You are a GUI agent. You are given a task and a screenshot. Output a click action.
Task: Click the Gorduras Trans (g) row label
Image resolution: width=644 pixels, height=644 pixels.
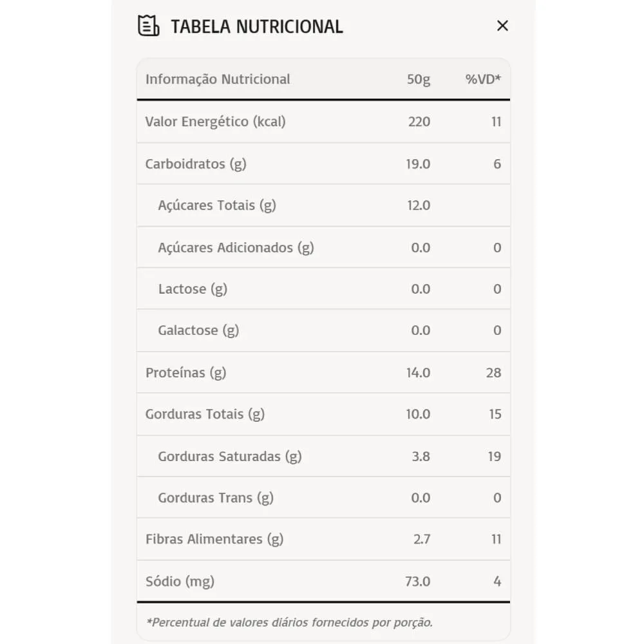216,498
